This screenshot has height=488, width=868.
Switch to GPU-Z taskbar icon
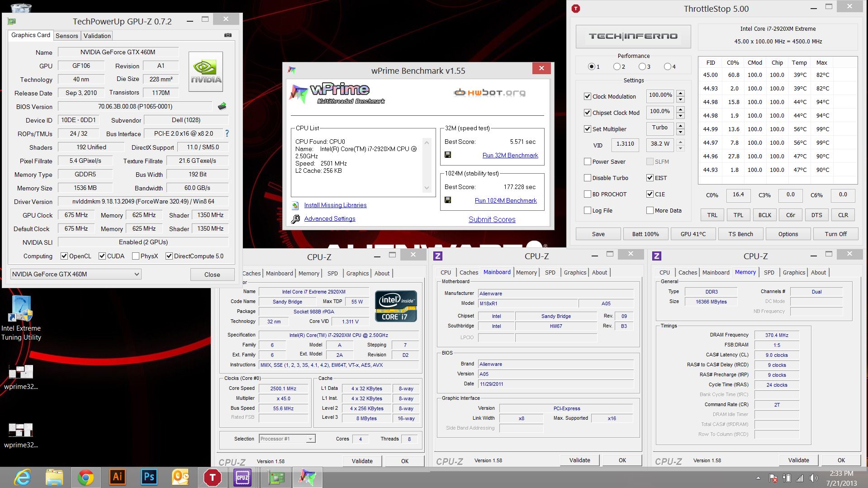point(276,477)
